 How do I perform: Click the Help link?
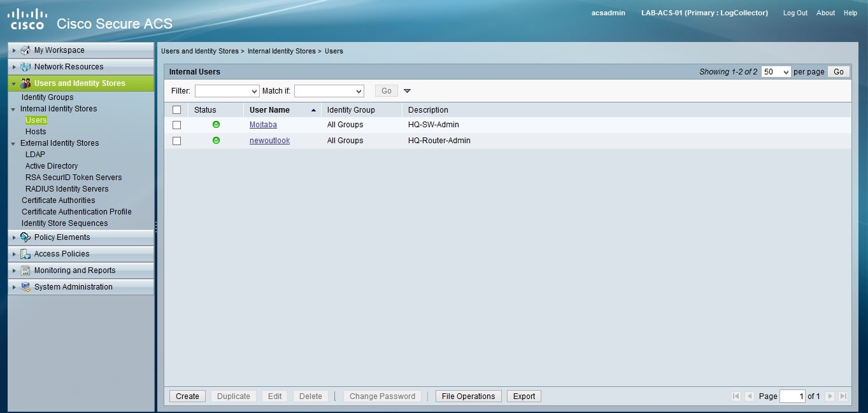tap(850, 13)
